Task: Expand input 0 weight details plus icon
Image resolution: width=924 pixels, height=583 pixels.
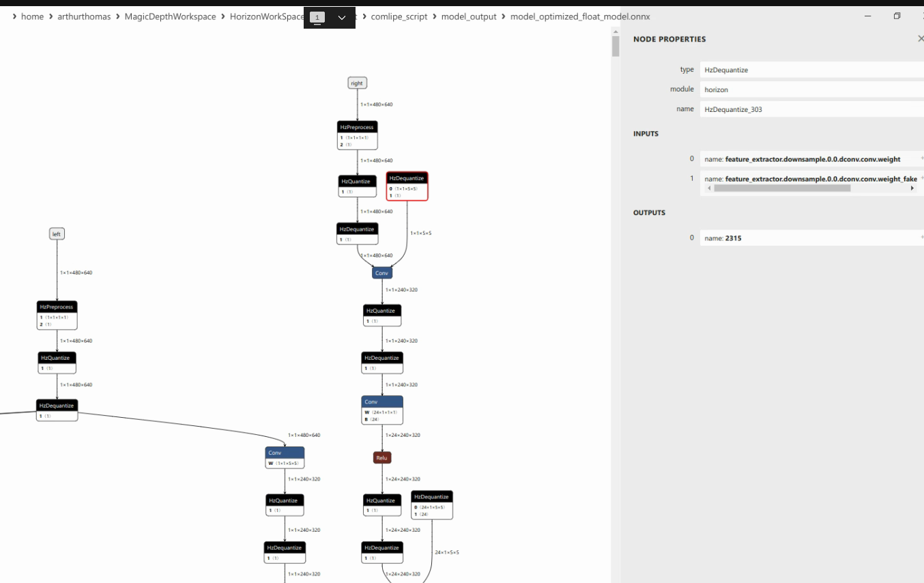Action: coord(921,159)
